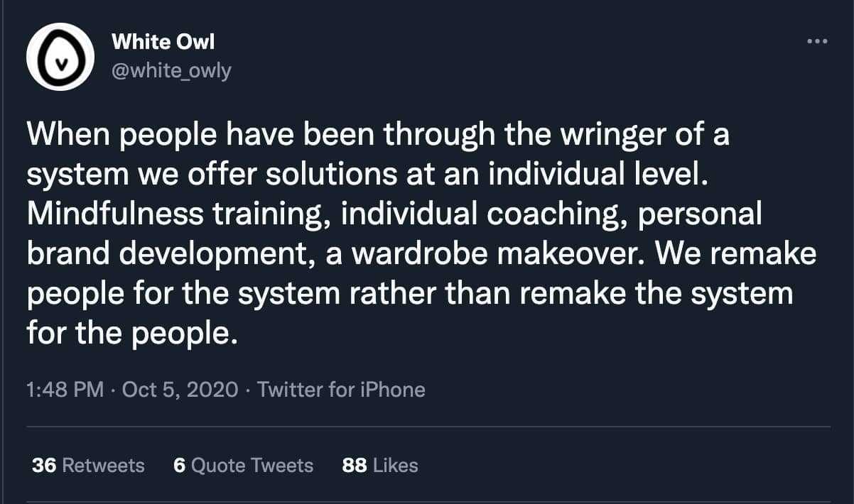The image size is (854, 504).
Task: Open the White Owl profile avatar
Action: pos(60,60)
